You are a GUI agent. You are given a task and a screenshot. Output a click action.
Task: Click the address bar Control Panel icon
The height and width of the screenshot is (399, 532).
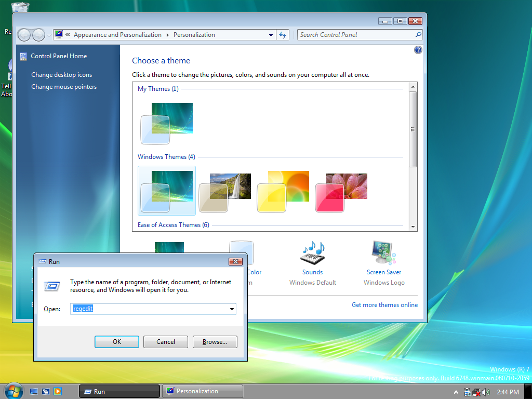[59, 34]
